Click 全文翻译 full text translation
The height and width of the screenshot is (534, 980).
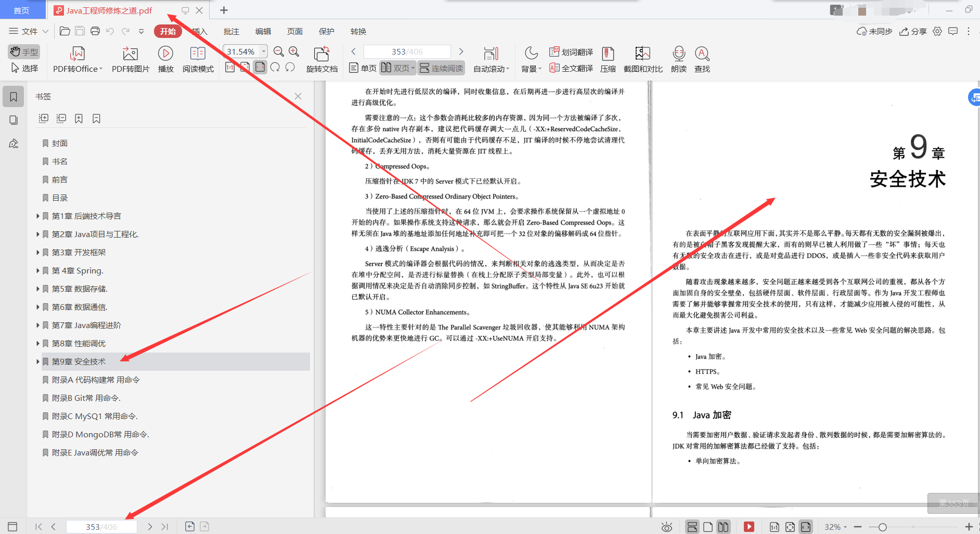[571, 68]
